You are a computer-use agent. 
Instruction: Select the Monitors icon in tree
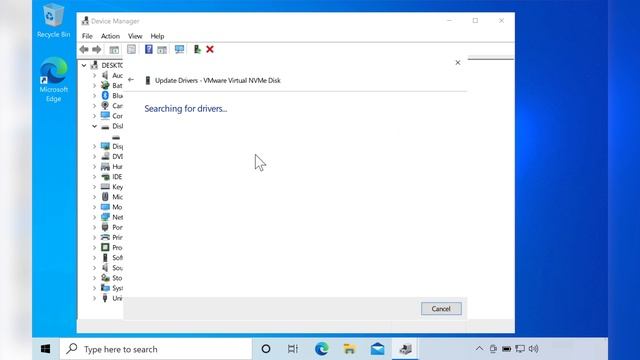tap(105, 207)
